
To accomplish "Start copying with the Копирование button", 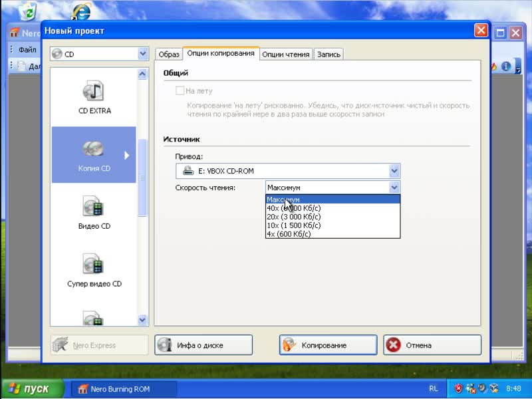I will coord(328,345).
